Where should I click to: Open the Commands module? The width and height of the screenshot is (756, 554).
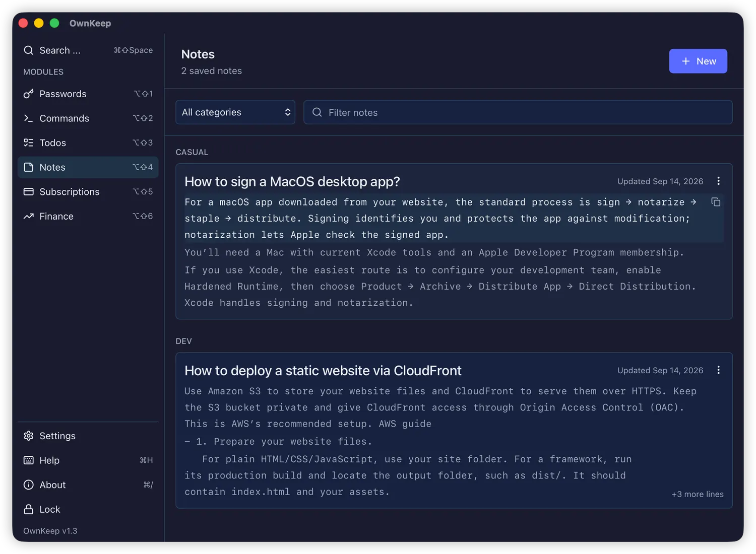(x=88, y=118)
